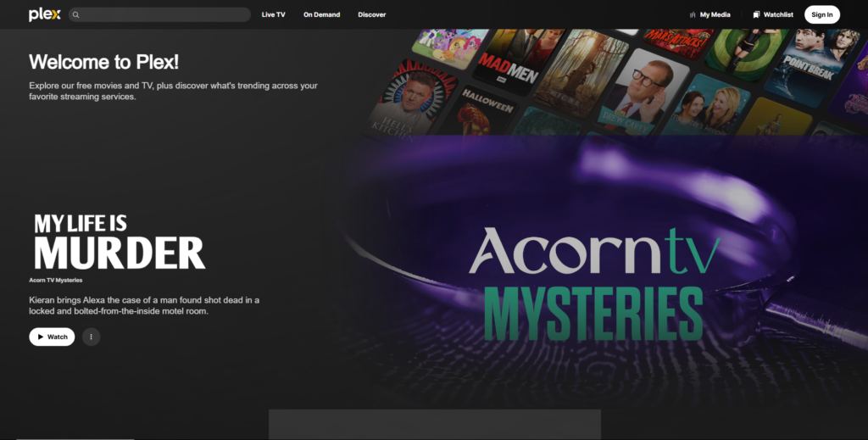Click the Sign In button
Viewport: 868px width, 440px height.
click(x=822, y=14)
